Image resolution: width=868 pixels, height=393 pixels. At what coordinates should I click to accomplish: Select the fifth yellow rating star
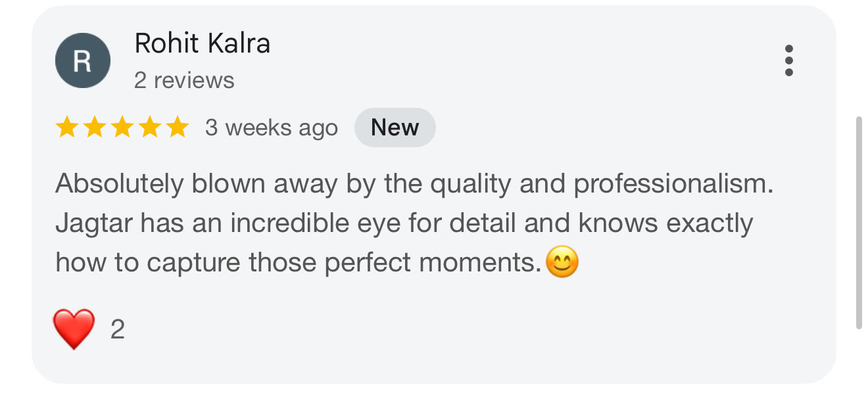tap(177, 127)
